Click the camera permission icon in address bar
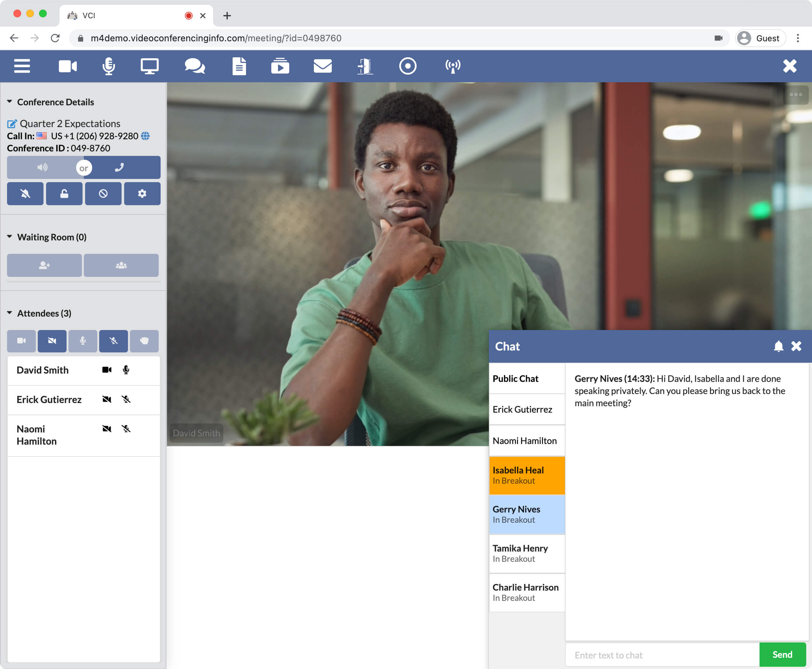The height and width of the screenshot is (669, 812). tap(718, 38)
